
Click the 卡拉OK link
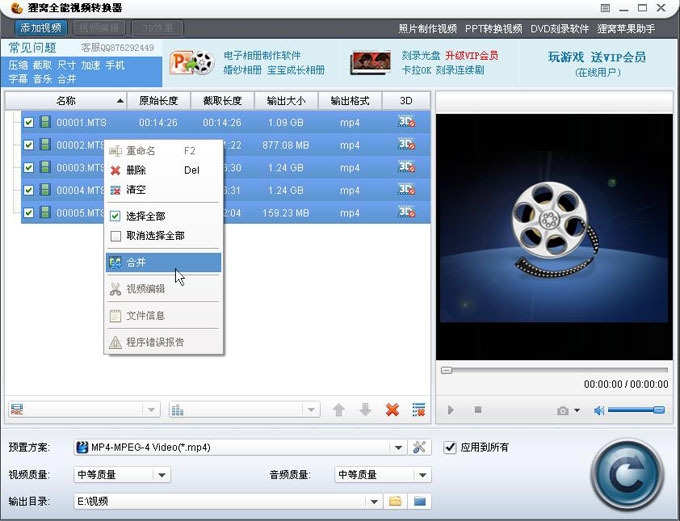point(416,70)
